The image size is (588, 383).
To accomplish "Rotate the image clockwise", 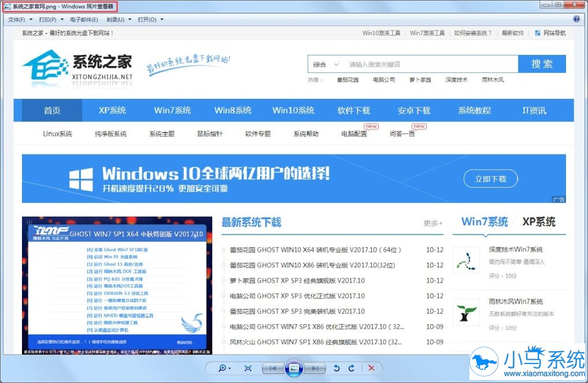I will coord(352,369).
